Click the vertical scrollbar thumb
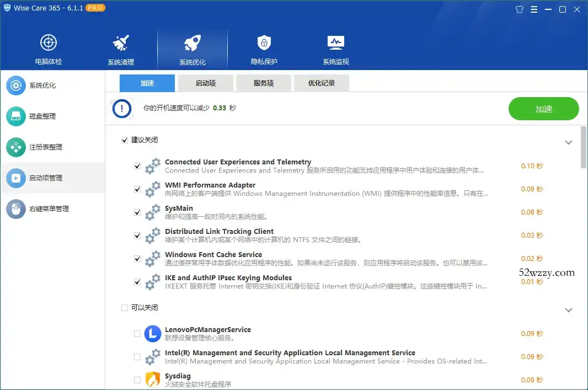The image size is (588, 390). tap(584, 147)
